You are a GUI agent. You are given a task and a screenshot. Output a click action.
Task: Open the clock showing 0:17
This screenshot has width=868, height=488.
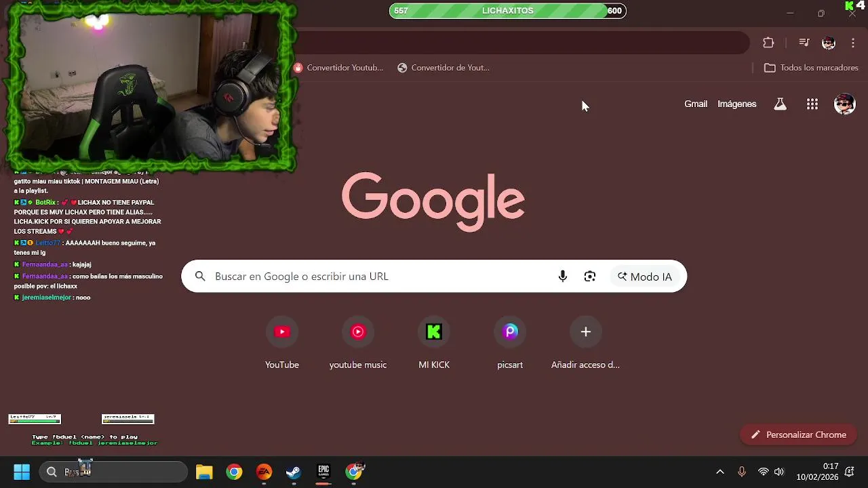click(817, 472)
